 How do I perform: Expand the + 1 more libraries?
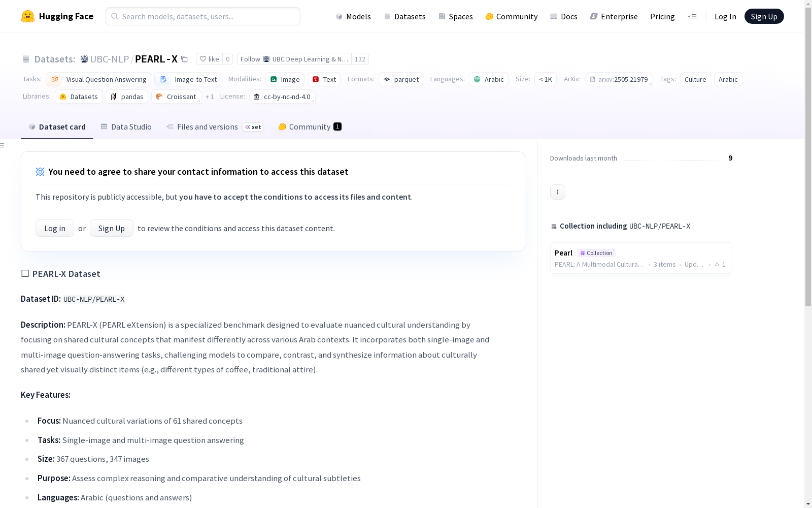[210, 97]
